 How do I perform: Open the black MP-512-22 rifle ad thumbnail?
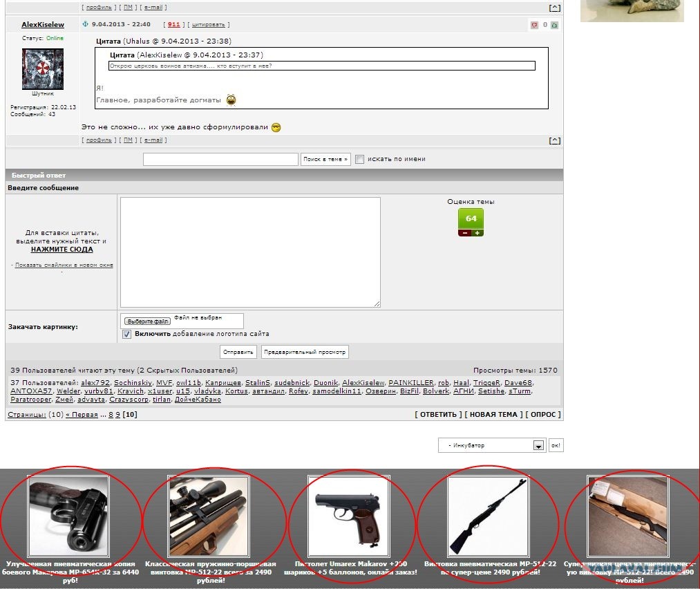[489, 516]
